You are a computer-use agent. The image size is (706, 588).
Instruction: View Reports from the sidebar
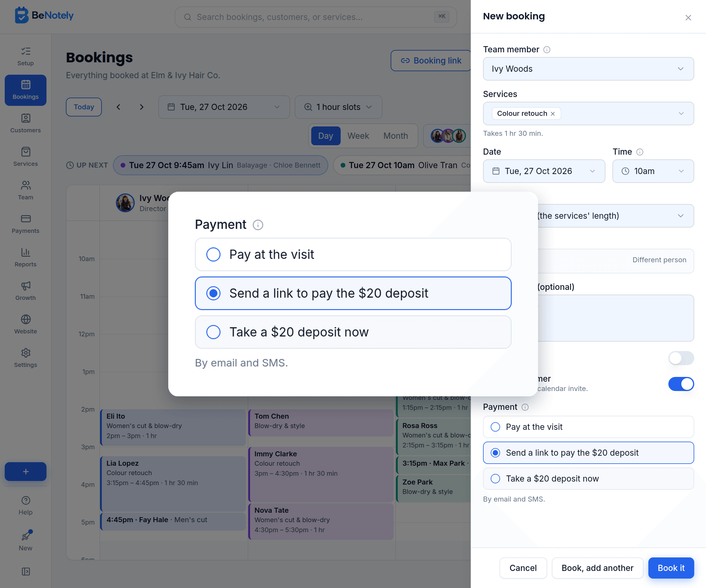tap(26, 258)
